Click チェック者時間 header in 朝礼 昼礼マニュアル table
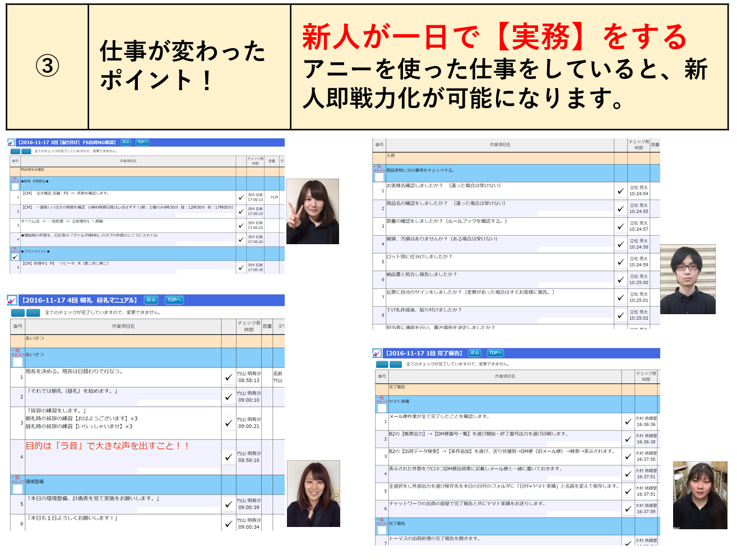 tap(249, 326)
